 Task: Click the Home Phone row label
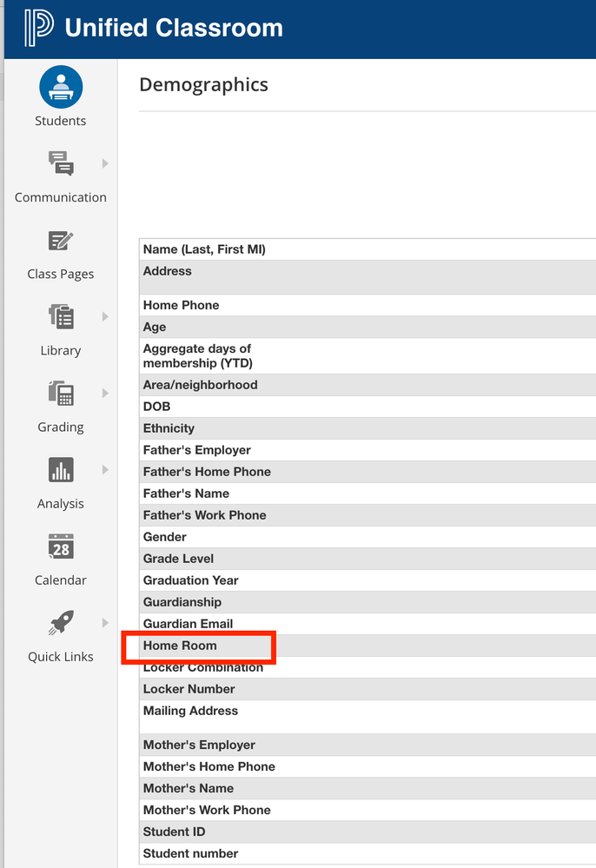coord(181,305)
